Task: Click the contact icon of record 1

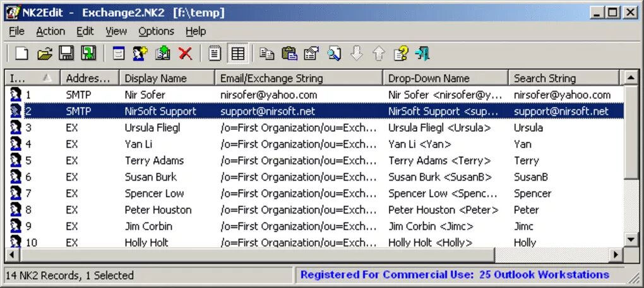Action: 16,95
